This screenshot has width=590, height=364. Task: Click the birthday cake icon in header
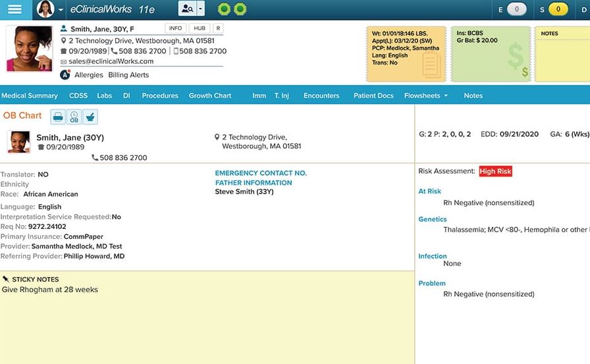(64, 51)
